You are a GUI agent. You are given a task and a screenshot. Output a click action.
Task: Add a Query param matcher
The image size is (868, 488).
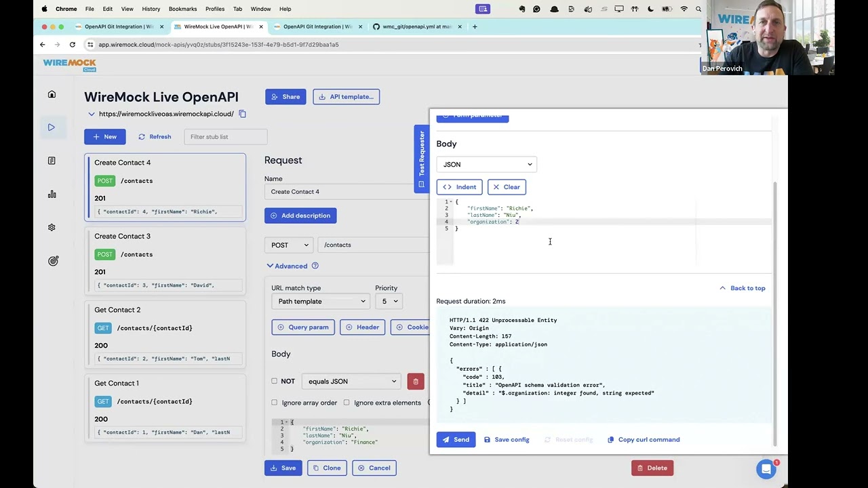click(x=302, y=327)
